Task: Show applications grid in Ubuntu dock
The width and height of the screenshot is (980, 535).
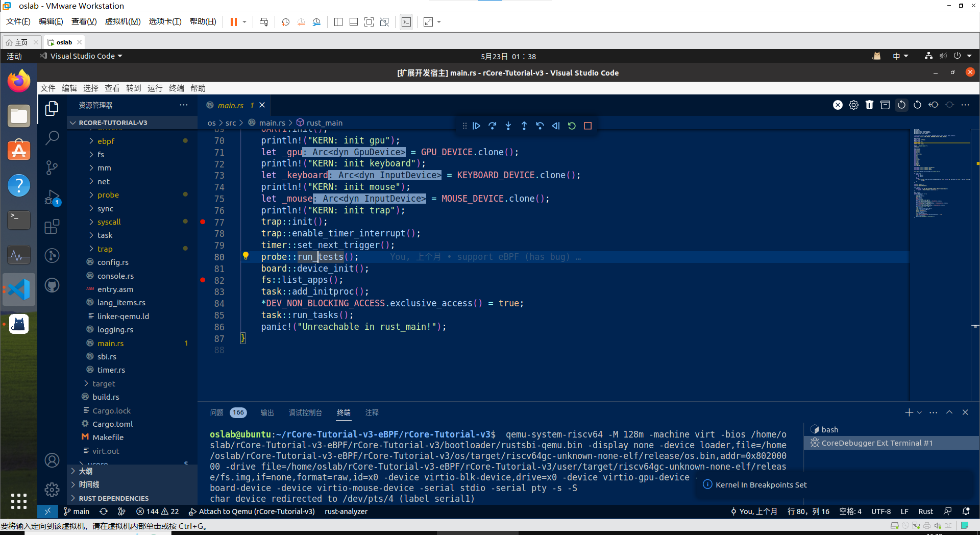Action: [19, 501]
